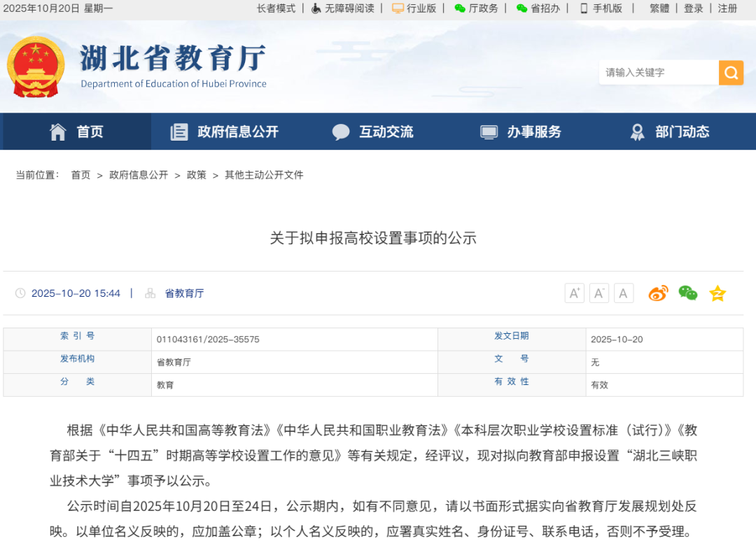The width and height of the screenshot is (756, 546).
Task: Click 其他主动公开文件 breadcrumb link
Action: 264,175
